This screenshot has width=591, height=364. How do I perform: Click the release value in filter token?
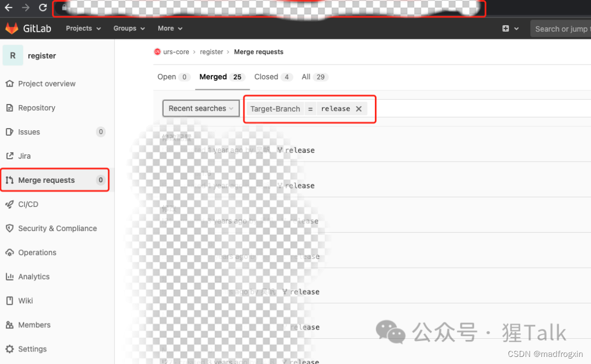point(335,108)
